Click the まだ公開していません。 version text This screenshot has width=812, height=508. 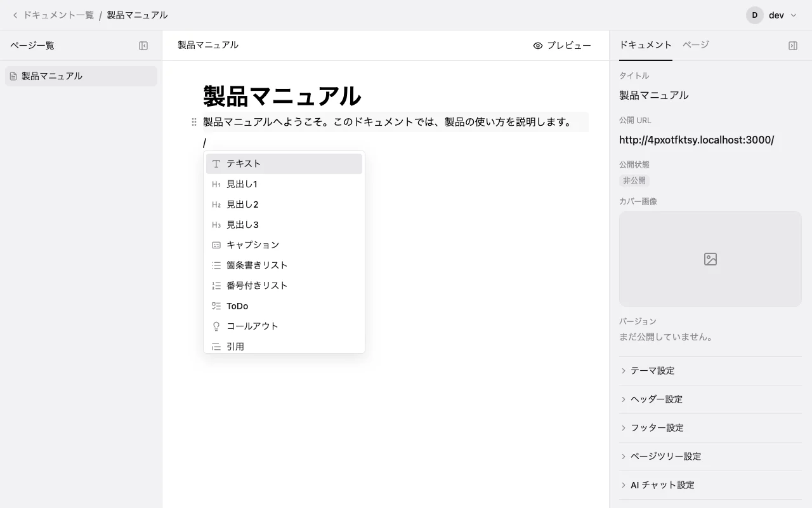pos(667,337)
